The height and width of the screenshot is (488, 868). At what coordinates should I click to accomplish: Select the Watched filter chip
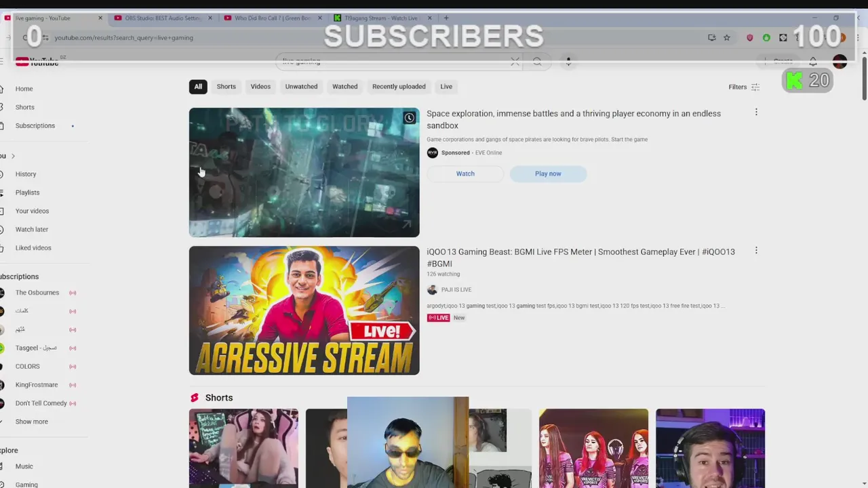coord(344,87)
